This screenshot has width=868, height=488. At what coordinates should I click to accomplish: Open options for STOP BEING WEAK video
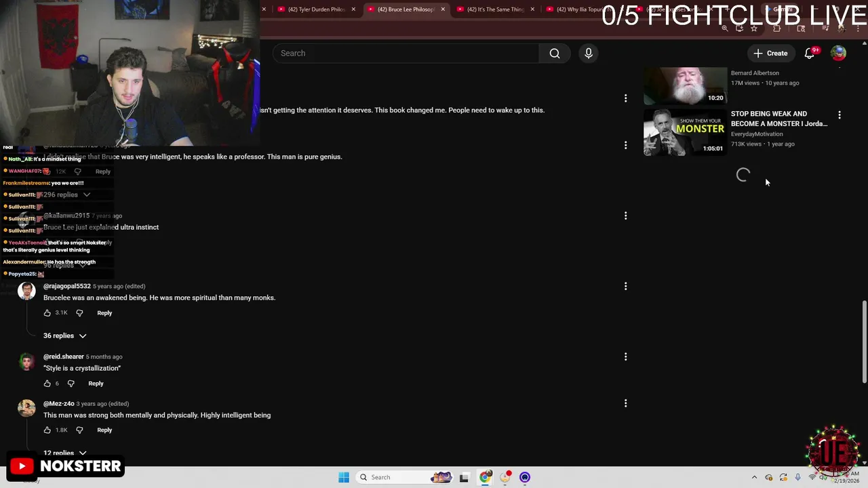coord(840,115)
